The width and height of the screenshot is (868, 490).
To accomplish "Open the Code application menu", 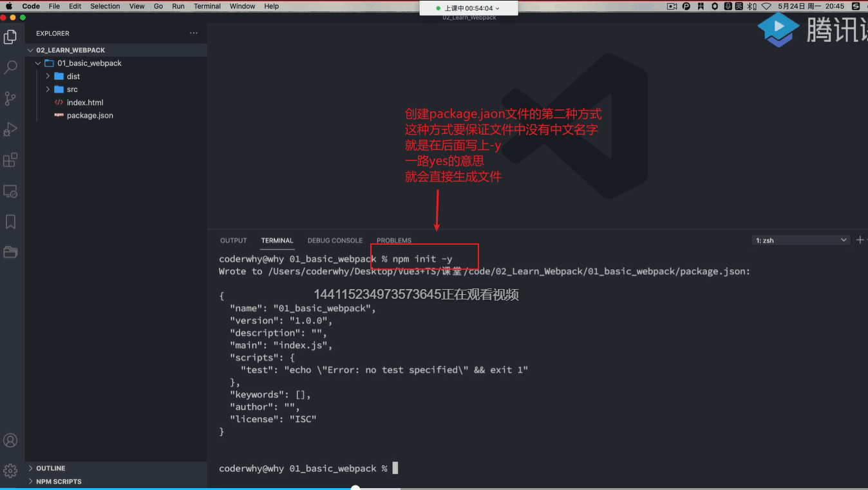I will (x=31, y=6).
